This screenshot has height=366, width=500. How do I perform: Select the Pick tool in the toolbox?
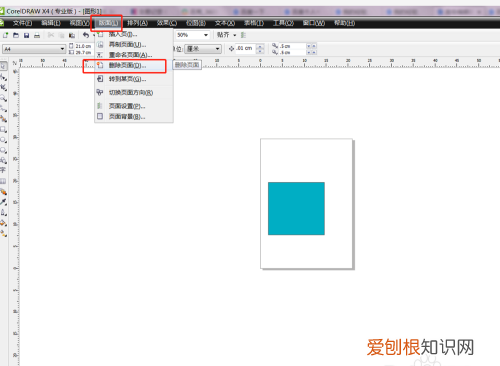[3, 66]
